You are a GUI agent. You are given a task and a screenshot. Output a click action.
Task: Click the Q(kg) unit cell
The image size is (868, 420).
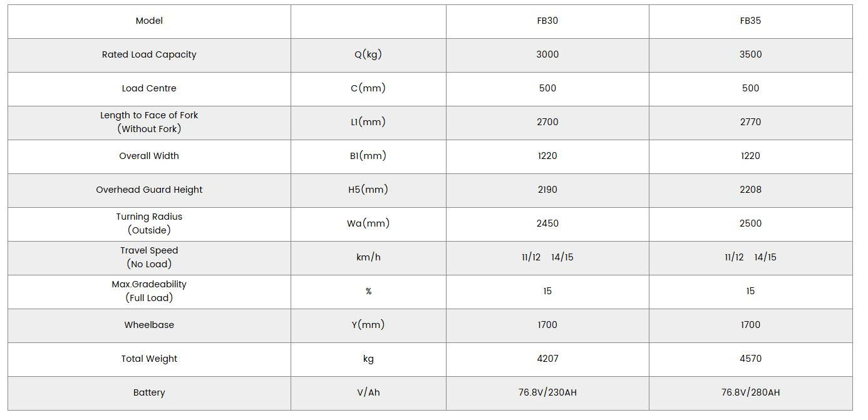pos(368,54)
